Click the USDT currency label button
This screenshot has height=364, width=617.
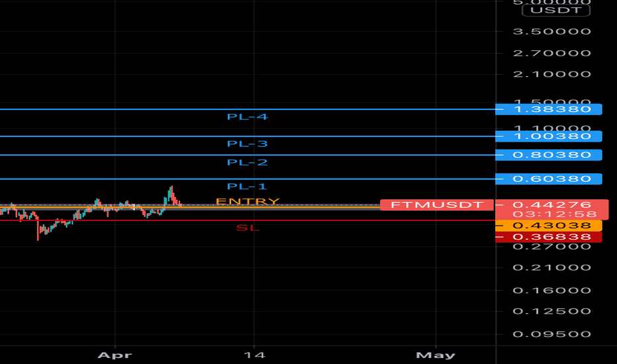pyautogui.click(x=555, y=10)
